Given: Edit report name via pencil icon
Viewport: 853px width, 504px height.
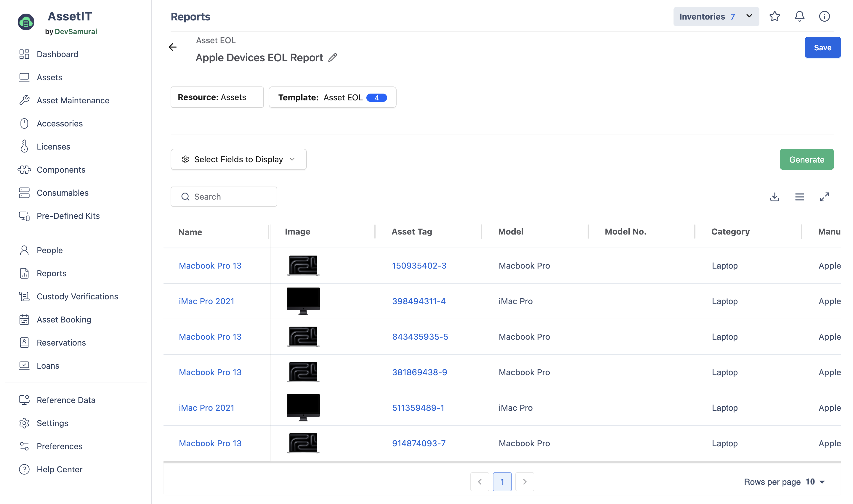Looking at the screenshot, I should tap(333, 58).
